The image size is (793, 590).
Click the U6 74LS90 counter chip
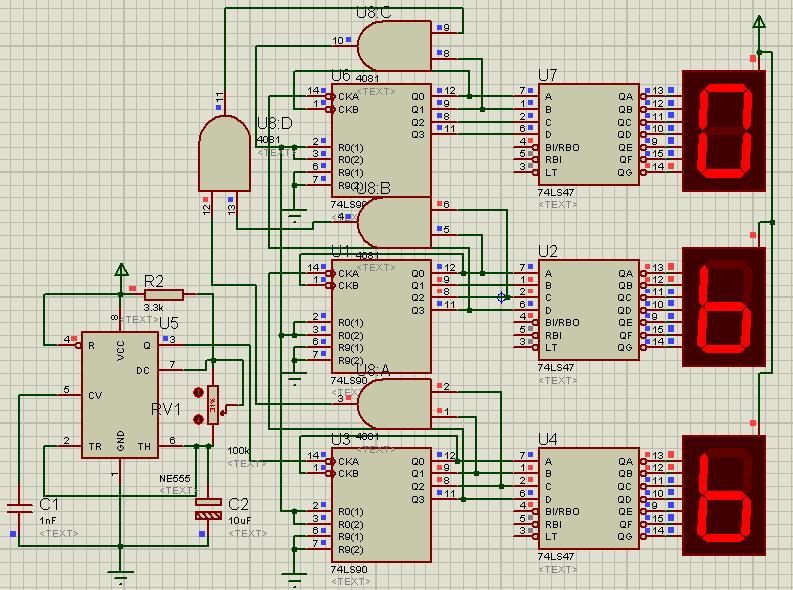pos(380,140)
